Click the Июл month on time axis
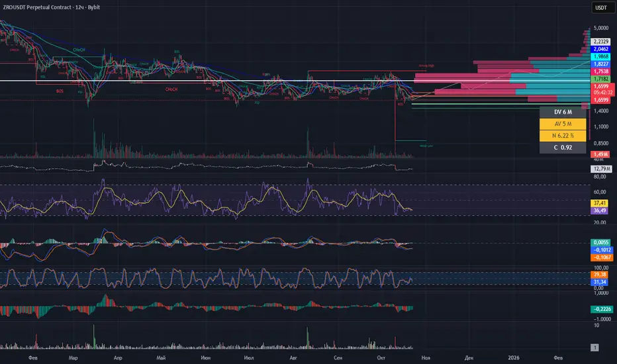 (249, 357)
